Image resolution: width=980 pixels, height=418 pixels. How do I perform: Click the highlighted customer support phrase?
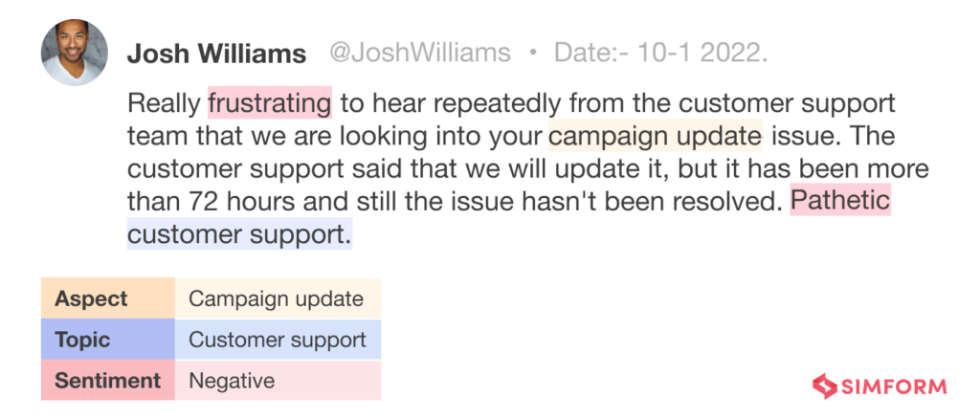point(239,234)
